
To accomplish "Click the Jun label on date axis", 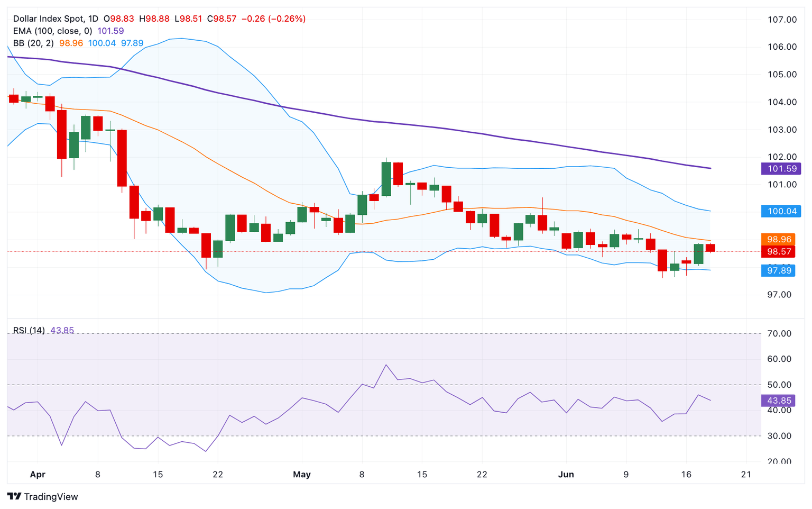I will tap(566, 474).
